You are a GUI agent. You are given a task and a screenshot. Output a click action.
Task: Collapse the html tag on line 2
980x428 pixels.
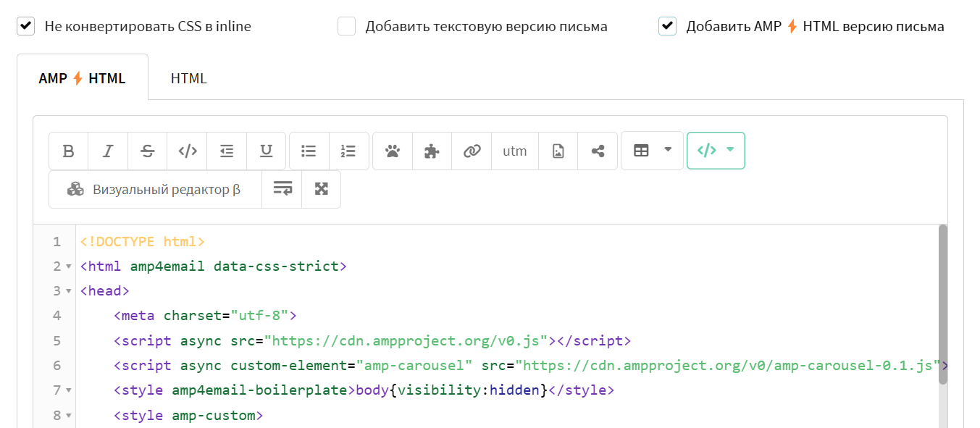coord(69,267)
